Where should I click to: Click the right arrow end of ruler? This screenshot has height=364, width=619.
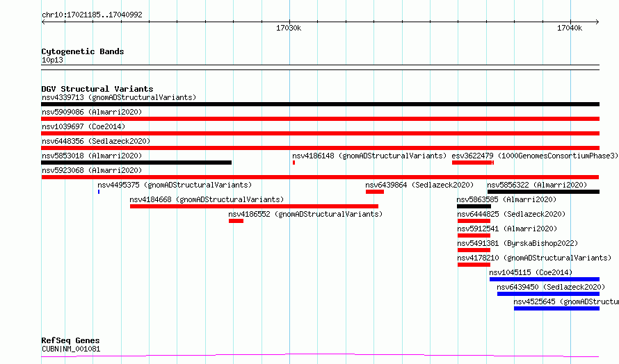click(597, 22)
